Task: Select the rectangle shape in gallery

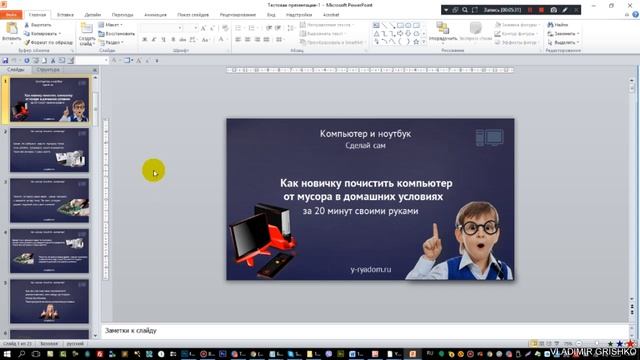Action: [x=400, y=25]
